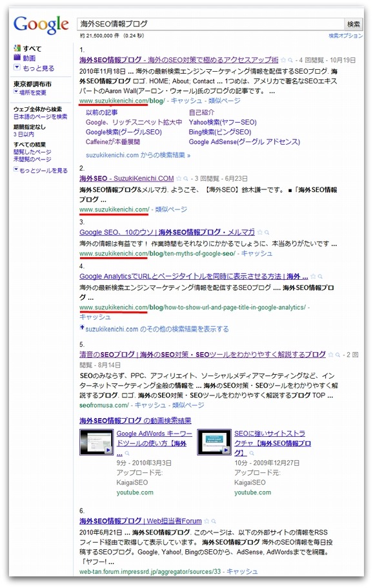Show only 未閲覧のページ
Screen dimensions: 373x588
[32, 159]
